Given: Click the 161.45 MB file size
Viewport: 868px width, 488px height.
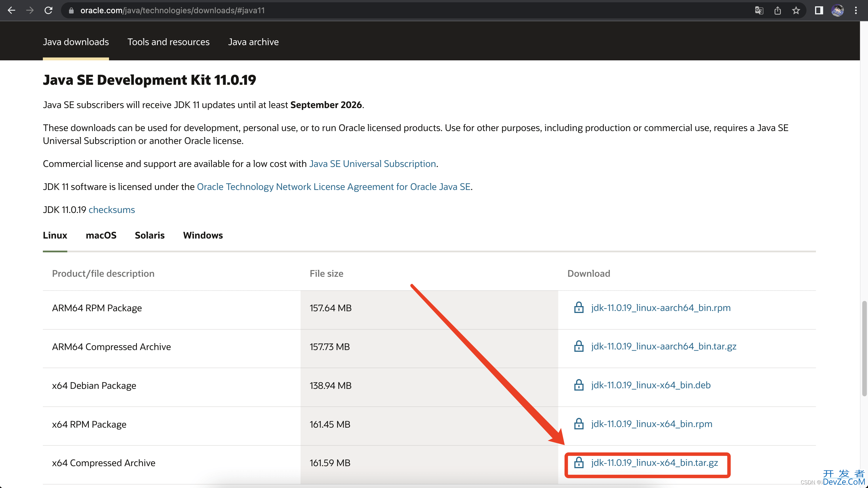Looking at the screenshot, I should pos(330,424).
